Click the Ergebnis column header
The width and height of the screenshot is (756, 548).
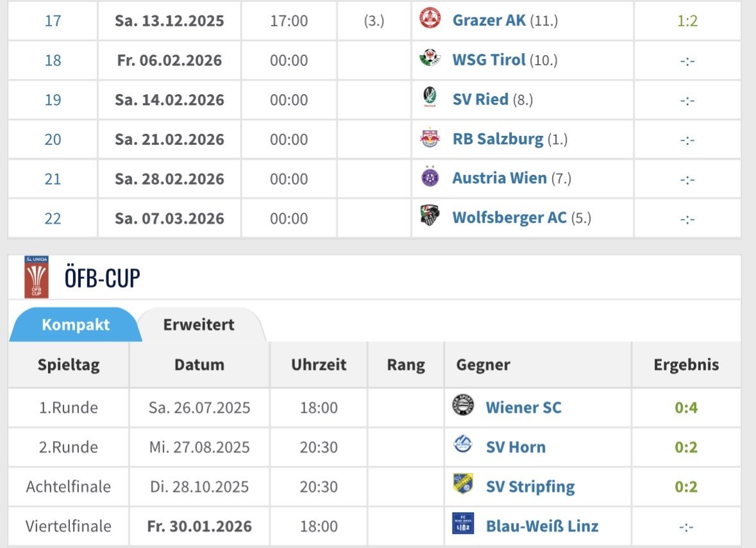pyautogui.click(x=686, y=365)
